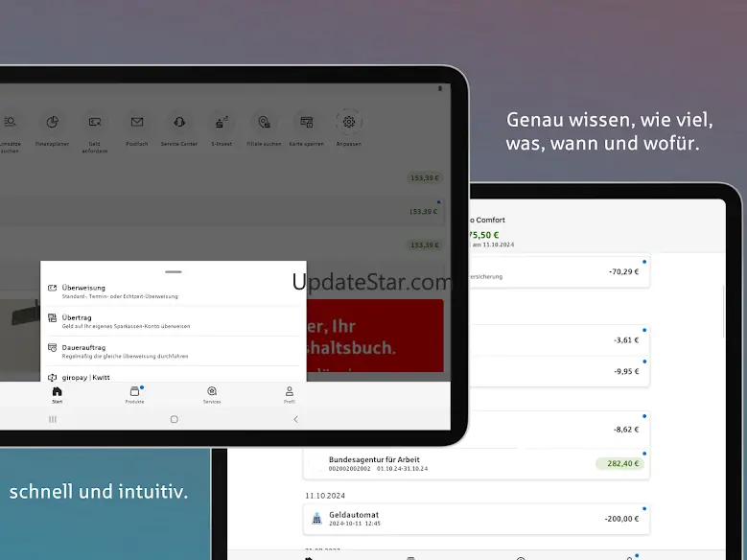Click the green 75,50 € account balance
The width and height of the screenshot is (747, 560).
(x=483, y=235)
